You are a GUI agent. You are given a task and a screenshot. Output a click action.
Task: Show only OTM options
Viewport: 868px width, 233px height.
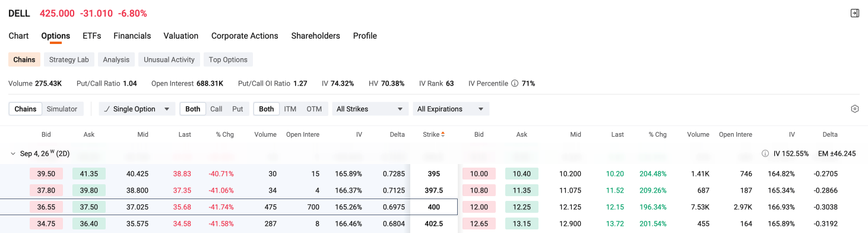coord(314,109)
